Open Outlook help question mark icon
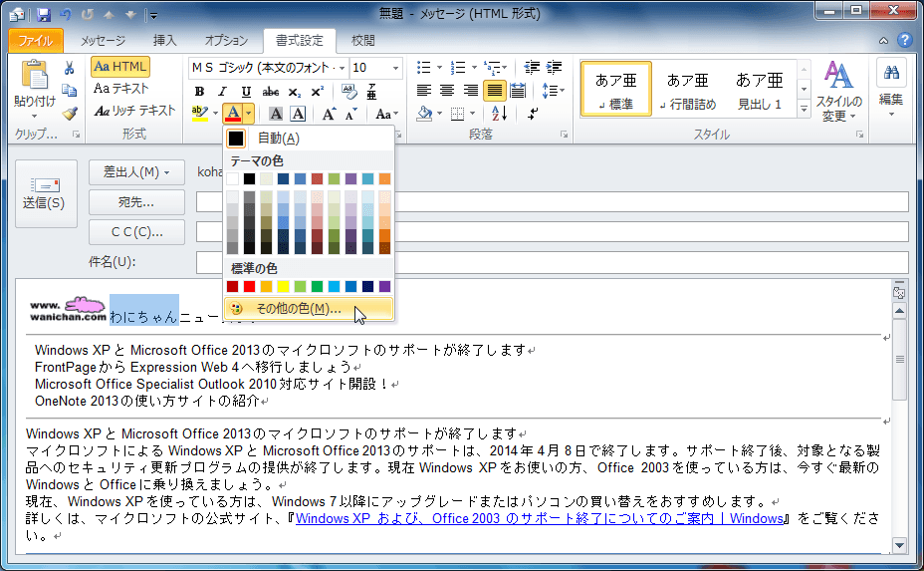 904,40
